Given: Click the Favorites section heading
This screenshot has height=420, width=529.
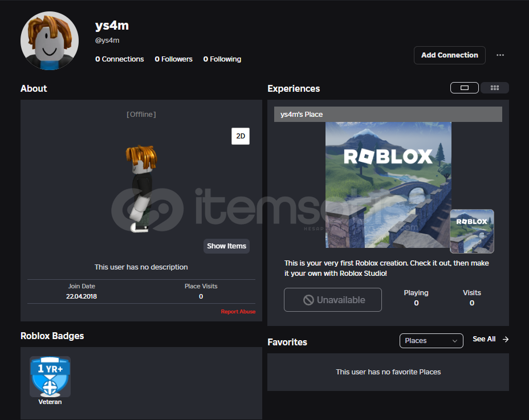Looking at the screenshot, I should pos(287,342).
